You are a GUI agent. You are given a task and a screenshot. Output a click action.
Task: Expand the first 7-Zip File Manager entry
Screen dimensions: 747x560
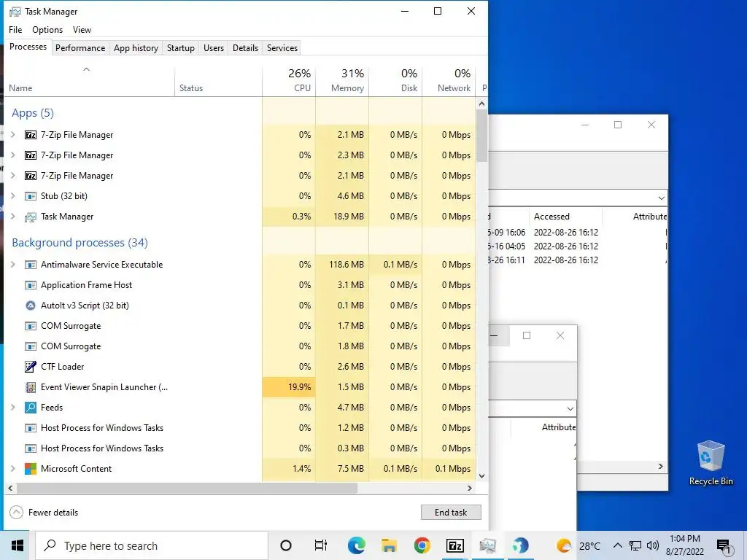click(13, 135)
